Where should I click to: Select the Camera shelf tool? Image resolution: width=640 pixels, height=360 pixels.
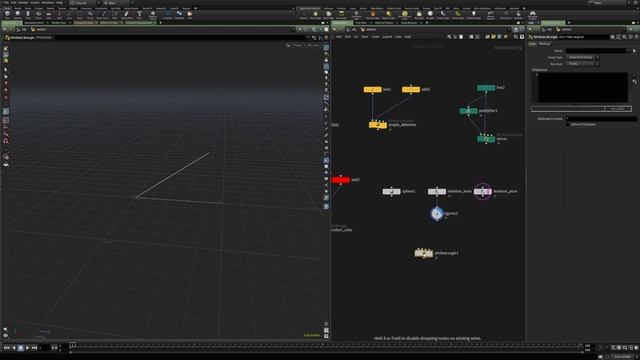(303, 15)
